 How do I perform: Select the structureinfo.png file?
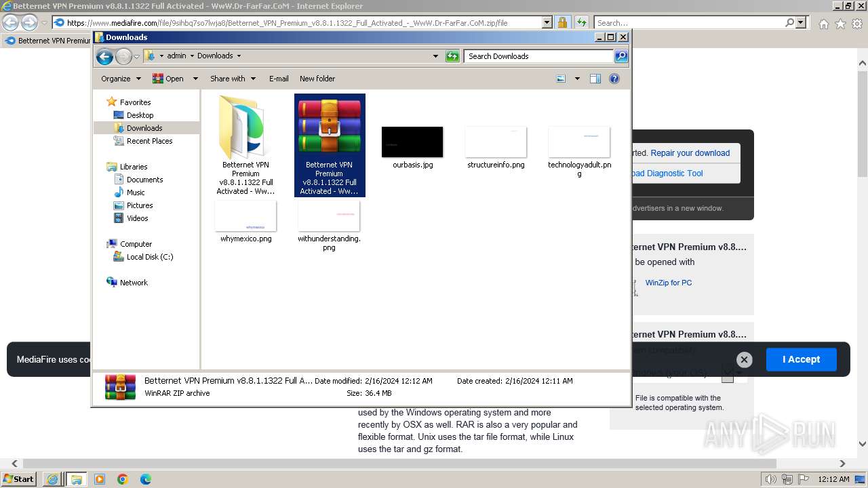pos(496,147)
